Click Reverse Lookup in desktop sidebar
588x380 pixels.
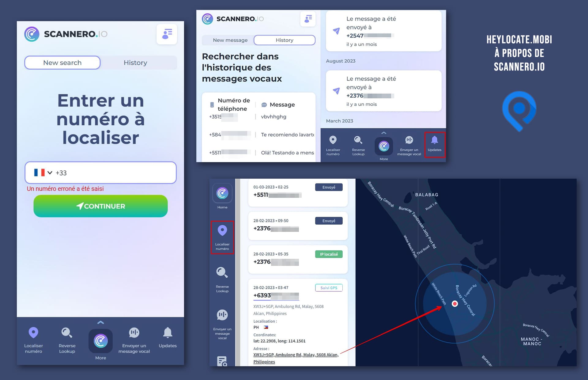(x=222, y=279)
